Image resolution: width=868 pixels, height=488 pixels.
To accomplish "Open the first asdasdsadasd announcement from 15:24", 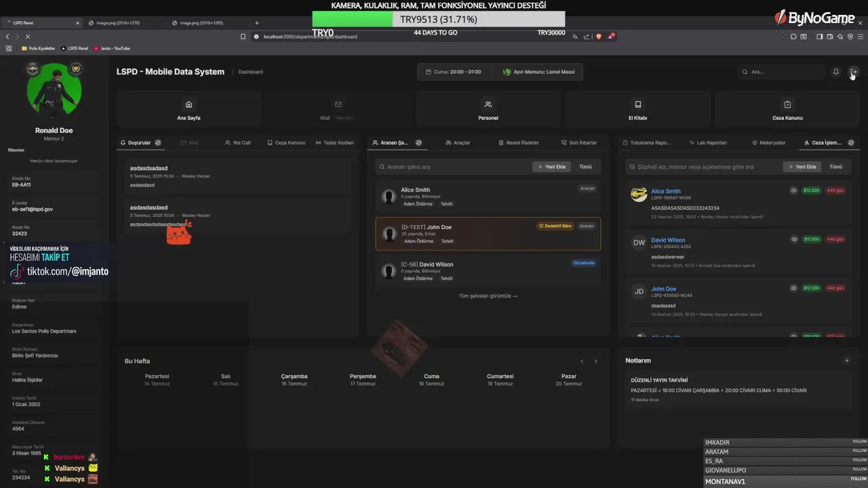I will [237, 176].
